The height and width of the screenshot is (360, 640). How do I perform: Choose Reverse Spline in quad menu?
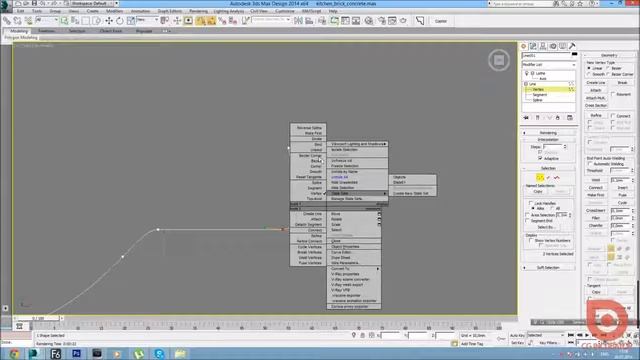click(309, 128)
